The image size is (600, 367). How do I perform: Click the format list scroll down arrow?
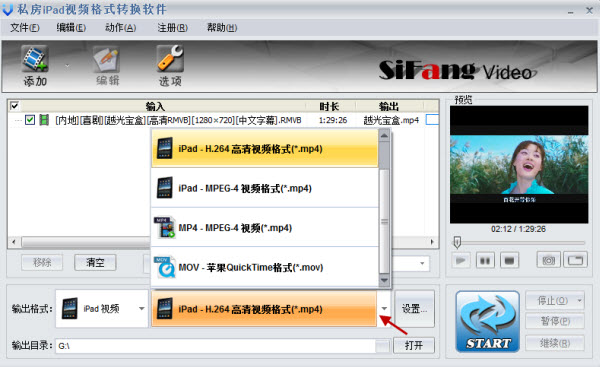(384, 281)
